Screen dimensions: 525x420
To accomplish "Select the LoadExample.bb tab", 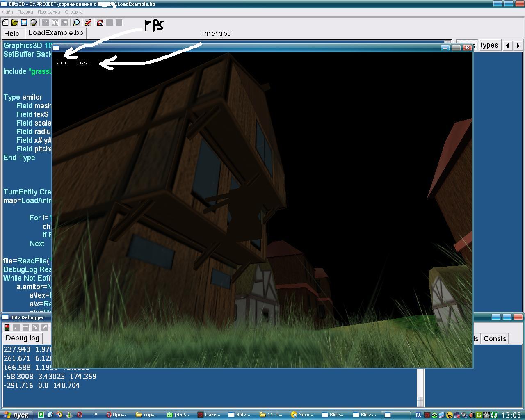I will (56, 33).
